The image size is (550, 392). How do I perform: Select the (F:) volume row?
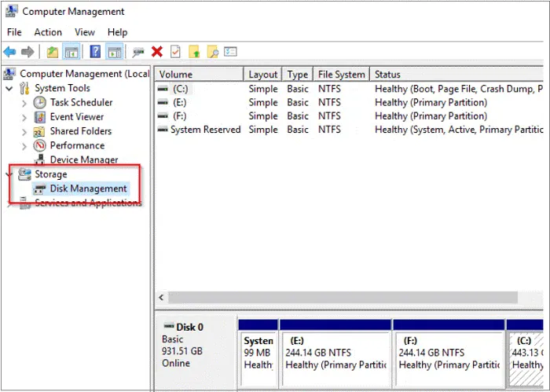pos(350,116)
